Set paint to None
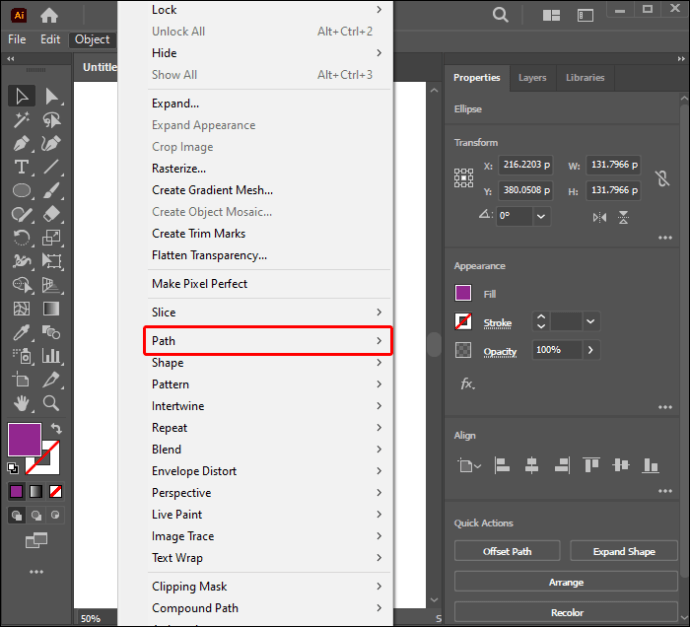 [55, 491]
